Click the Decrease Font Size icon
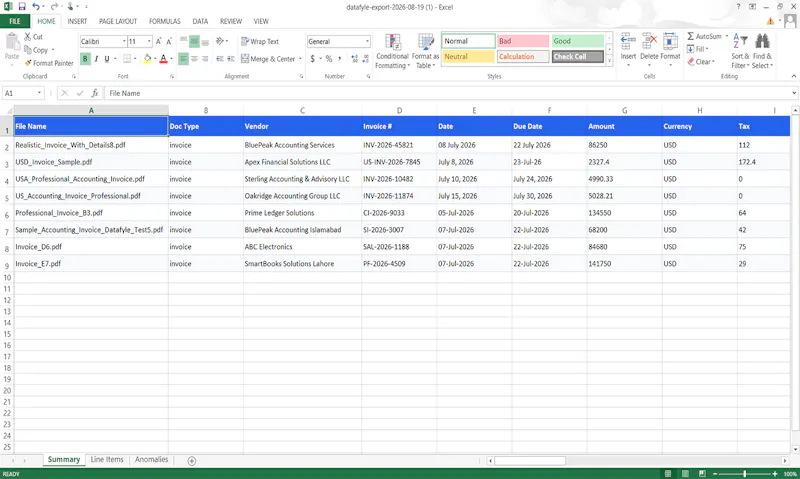800x479 pixels. (x=169, y=41)
